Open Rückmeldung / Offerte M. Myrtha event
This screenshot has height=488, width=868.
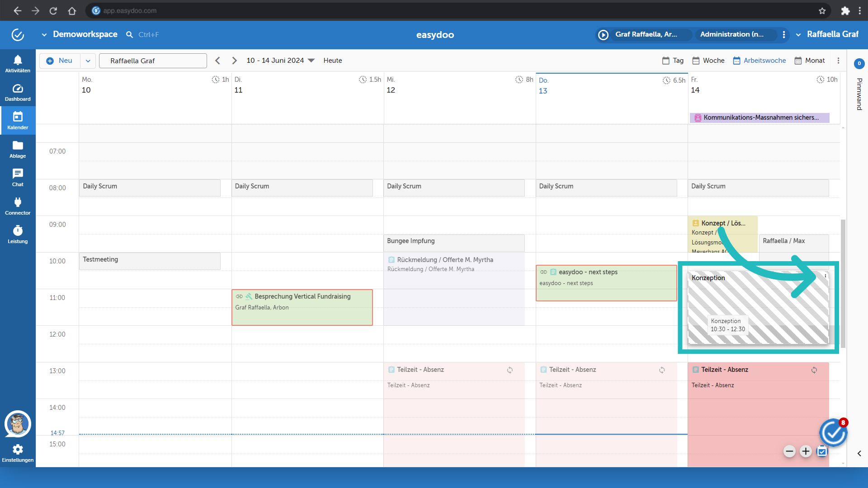click(x=454, y=289)
